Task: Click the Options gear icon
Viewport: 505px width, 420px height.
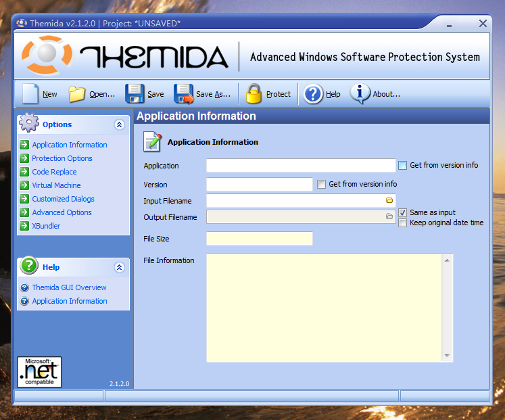Action: click(x=28, y=122)
